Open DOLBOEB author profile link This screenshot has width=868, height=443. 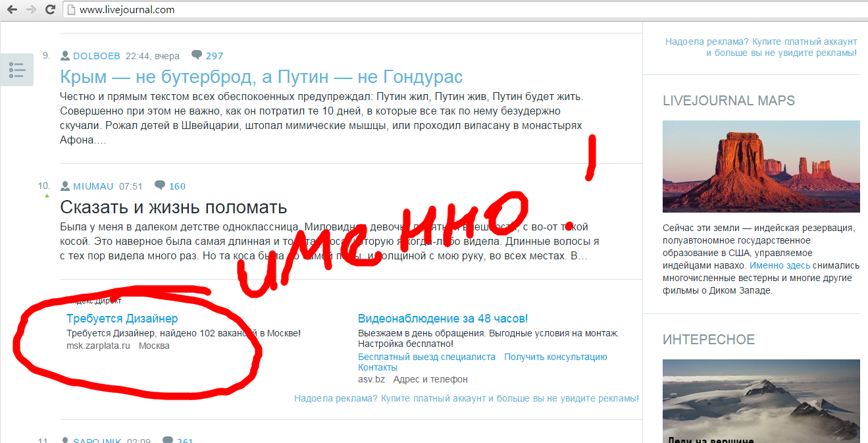click(96, 56)
